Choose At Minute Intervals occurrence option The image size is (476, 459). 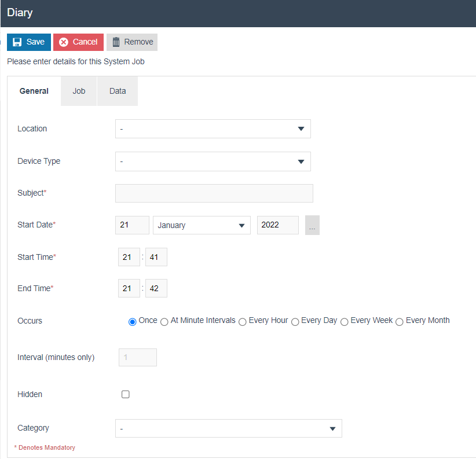(164, 322)
